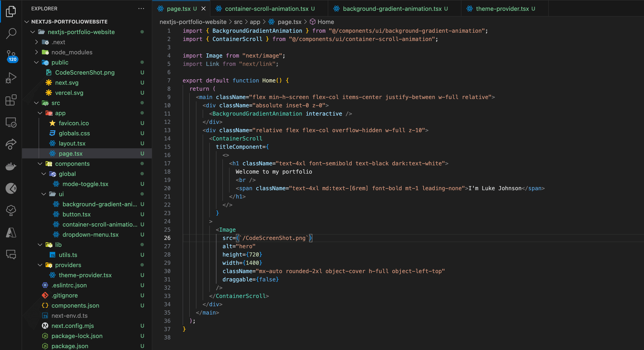The image size is (644, 350).
Task: Open the Search view icon
Action: [11, 33]
